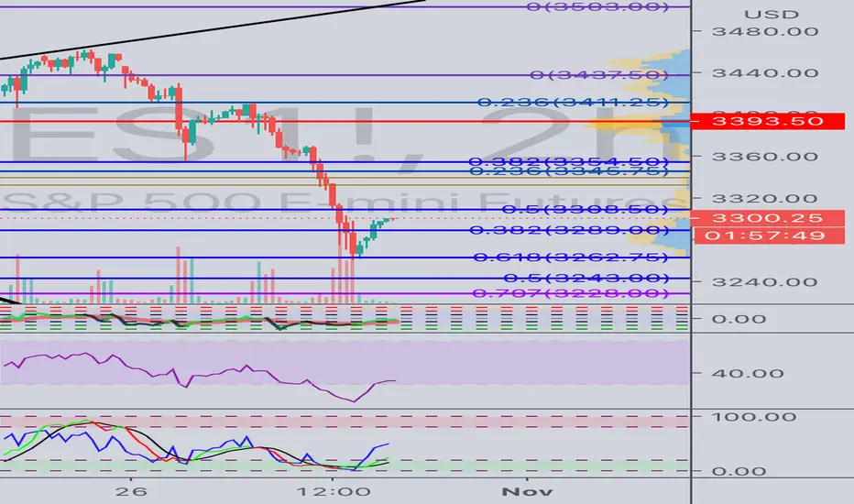This screenshot has height=504, width=854.
Task: Click the 0.00 value on stochastic scale
Action: tap(739, 471)
